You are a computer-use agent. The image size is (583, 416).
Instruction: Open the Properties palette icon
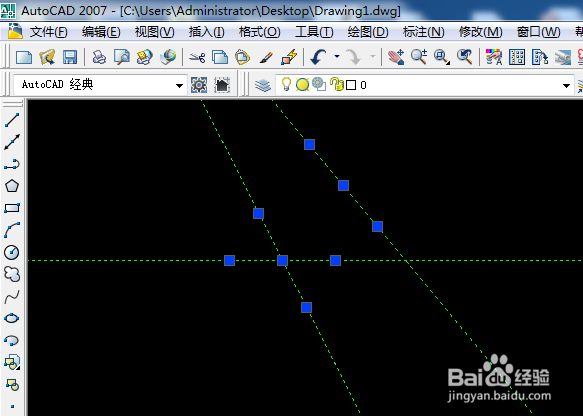click(494, 57)
